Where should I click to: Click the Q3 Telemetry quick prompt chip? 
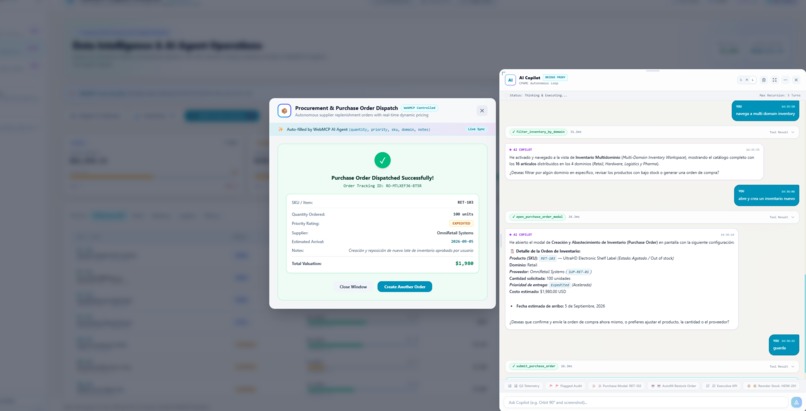click(x=524, y=386)
